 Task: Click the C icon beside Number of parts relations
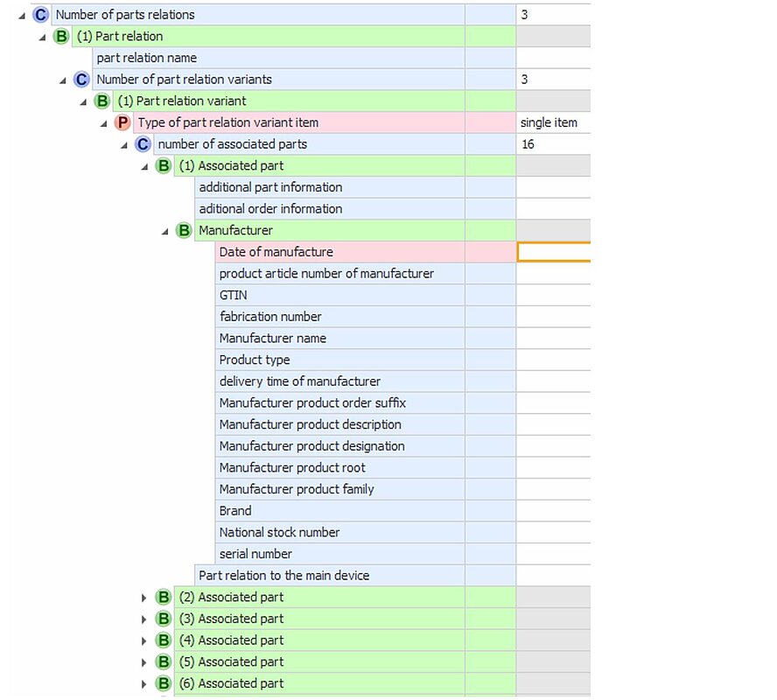pos(40,15)
